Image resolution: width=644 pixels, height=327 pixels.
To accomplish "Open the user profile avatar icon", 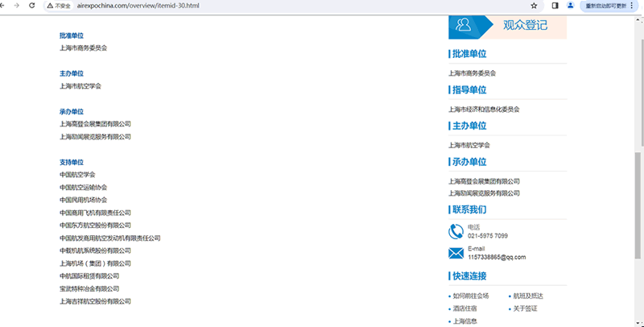I will (571, 5).
